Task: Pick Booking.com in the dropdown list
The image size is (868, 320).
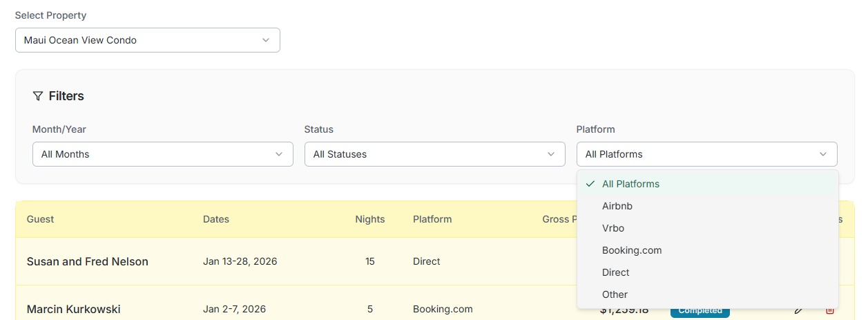Action: click(632, 250)
